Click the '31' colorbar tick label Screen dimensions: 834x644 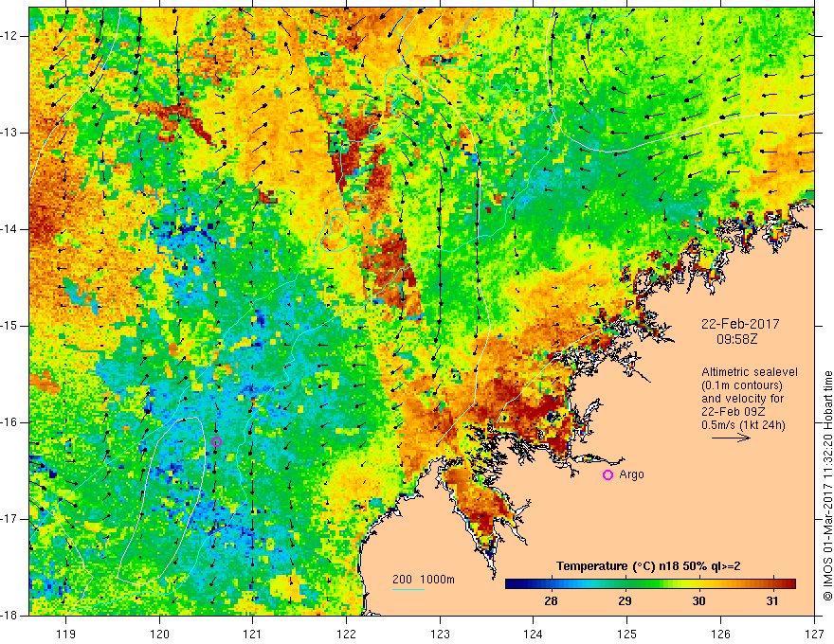[x=772, y=601]
